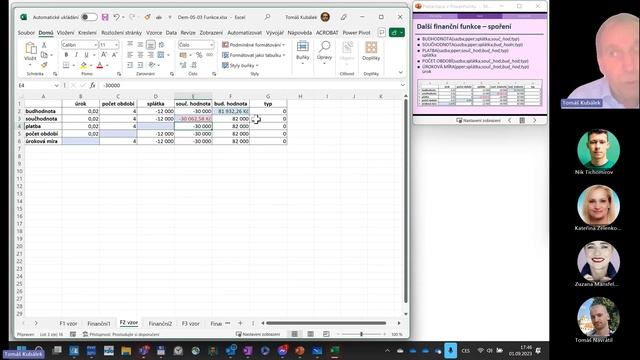
Task: Switch to the F1 vzor sheet
Action: [68, 323]
